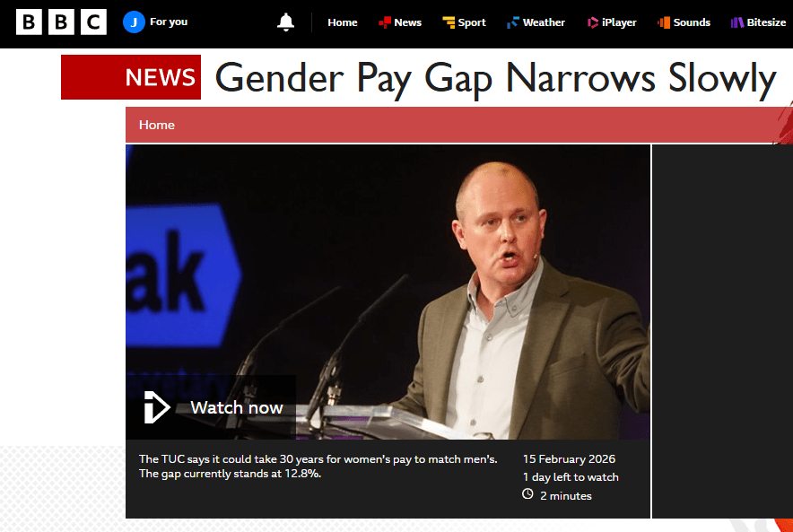Click the red NEWS banner logo
The width and height of the screenshot is (793, 532).
[131, 77]
